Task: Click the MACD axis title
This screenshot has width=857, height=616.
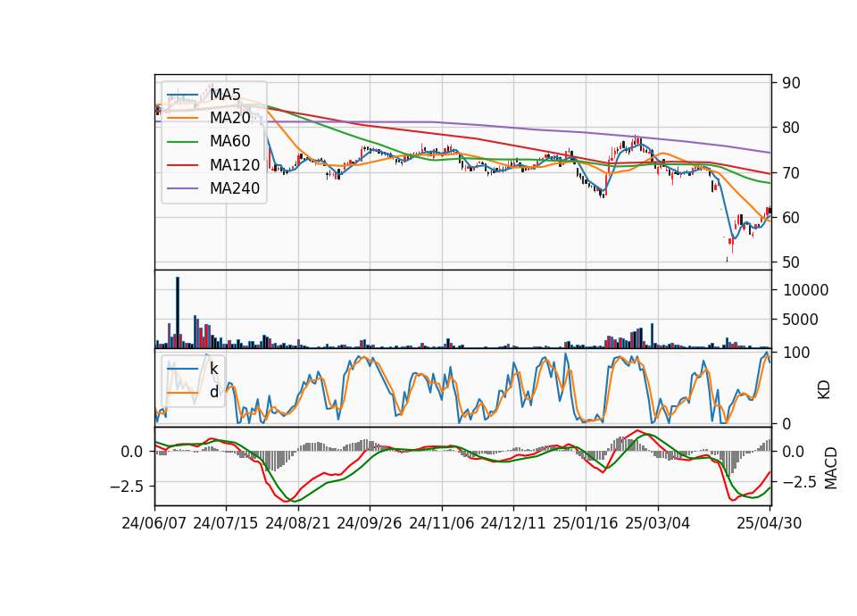Action: coord(831,468)
